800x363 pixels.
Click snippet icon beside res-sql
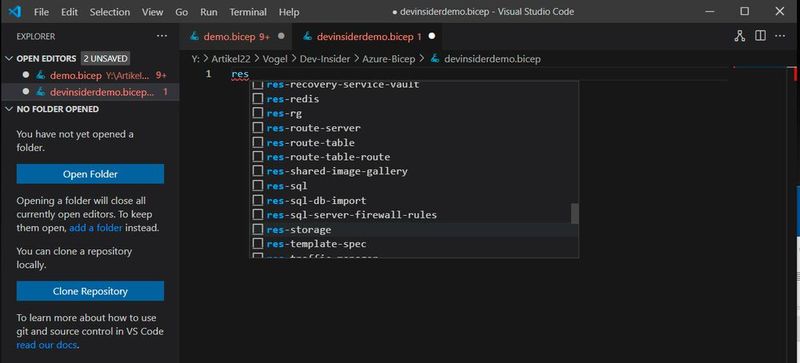click(258, 186)
